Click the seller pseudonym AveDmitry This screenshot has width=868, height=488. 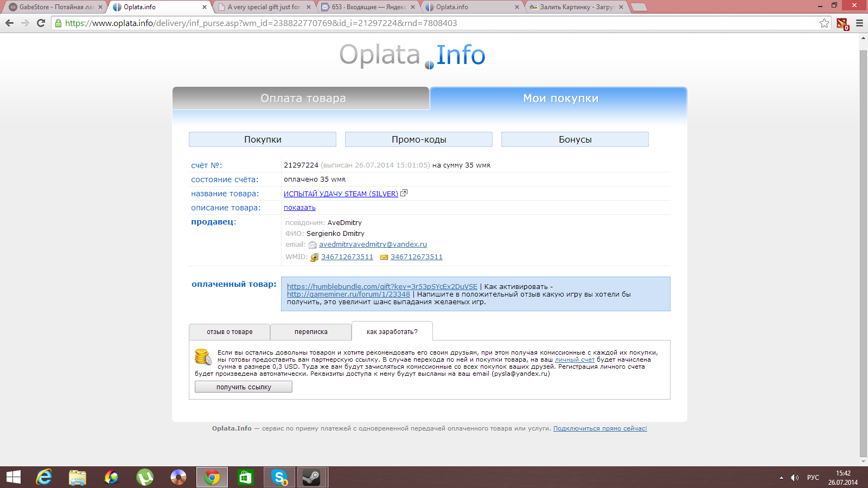[344, 223]
